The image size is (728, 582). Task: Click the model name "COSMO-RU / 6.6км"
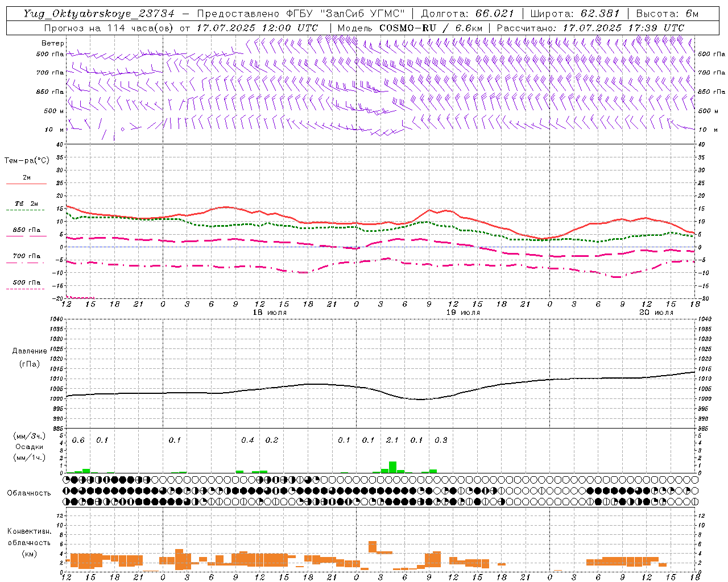[x=431, y=28]
